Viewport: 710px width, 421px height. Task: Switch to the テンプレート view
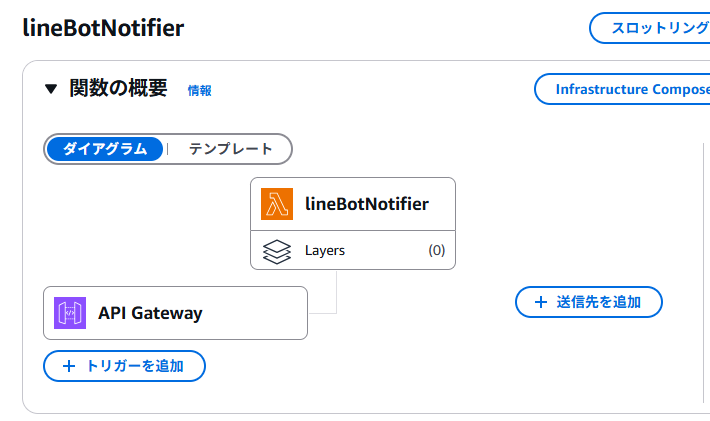230,149
